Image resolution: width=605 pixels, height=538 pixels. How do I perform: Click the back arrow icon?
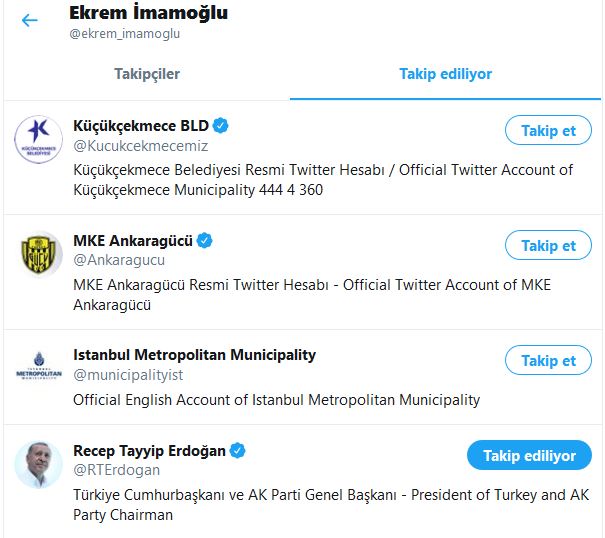click(30, 20)
